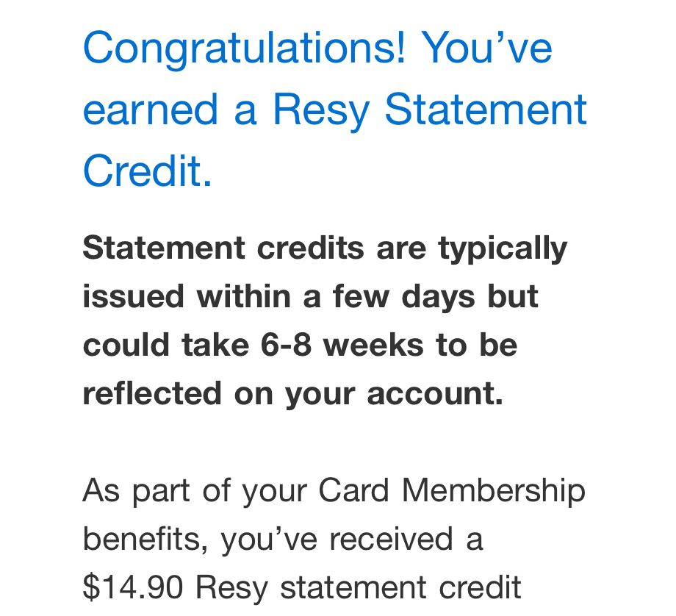Click the bold text "your account."
Screen dimensions: 676x616
(394, 395)
